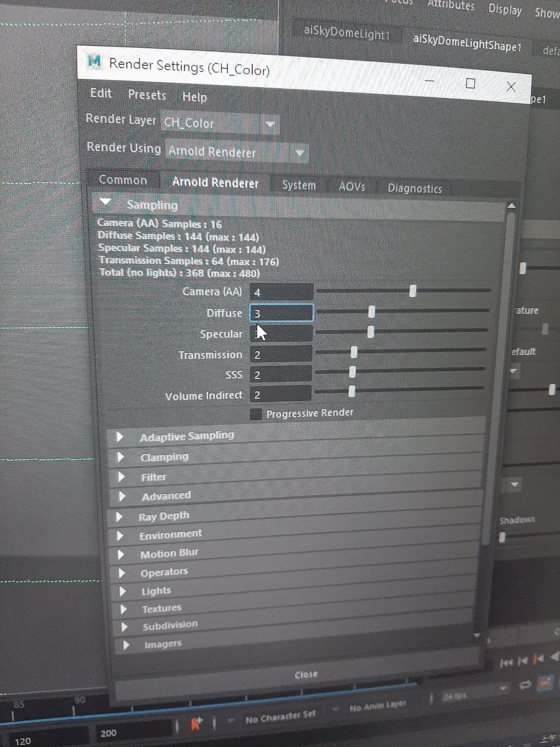Screen dimensions: 560x747
Task: Expand the Subdivision section
Action: pyautogui.click(x=124, y=627)
